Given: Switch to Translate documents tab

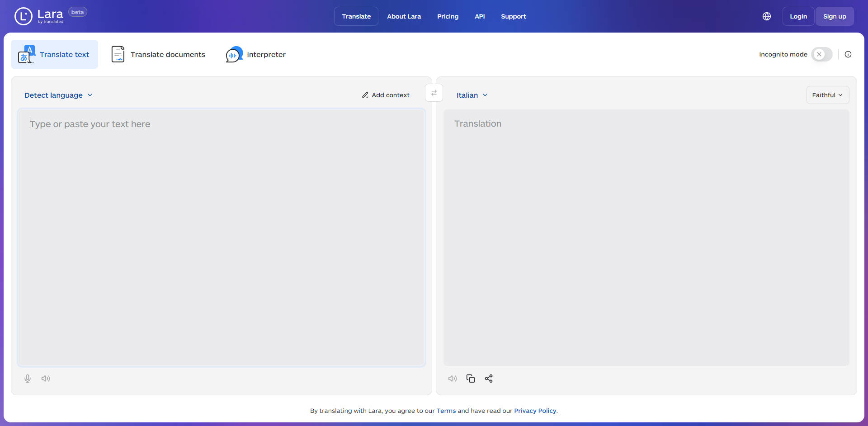Looking at the screenshot, I should point(158,54).
